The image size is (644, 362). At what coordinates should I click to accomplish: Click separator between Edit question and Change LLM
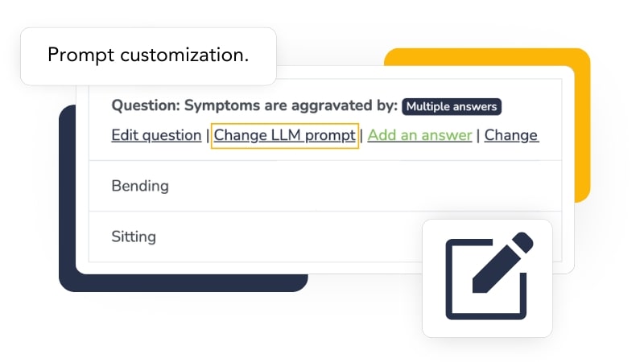coord(208,135)
